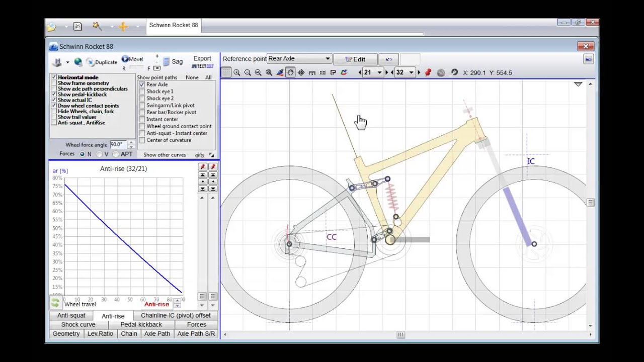The width and height of the screenshot is (644, 362).
Task: Disable Show pedal-kickback
Action: coord(54,94)
